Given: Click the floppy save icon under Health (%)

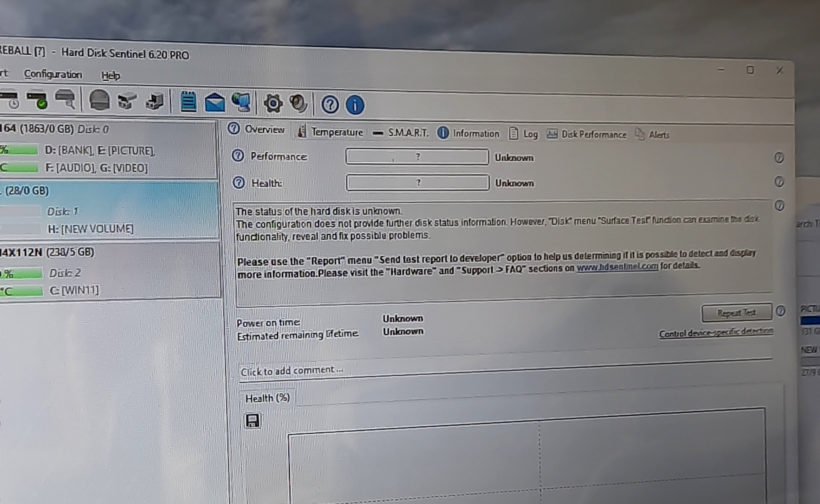Looking at the screenshot, I should pyautogui.click(x=252, y=421).
